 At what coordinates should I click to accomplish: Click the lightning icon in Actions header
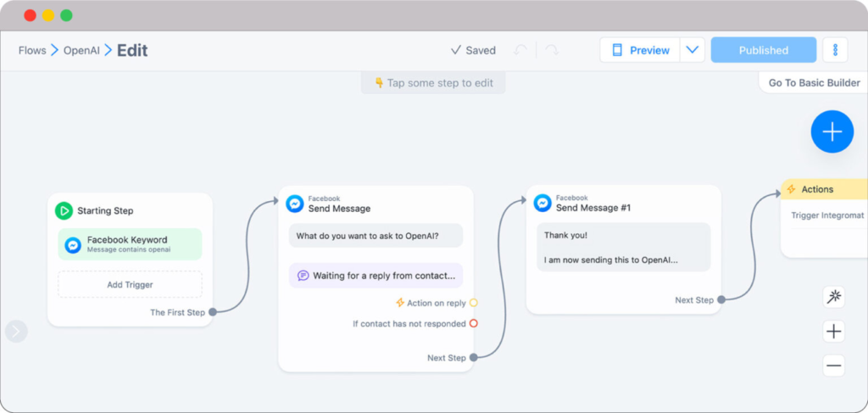click(x=792, y=189)
